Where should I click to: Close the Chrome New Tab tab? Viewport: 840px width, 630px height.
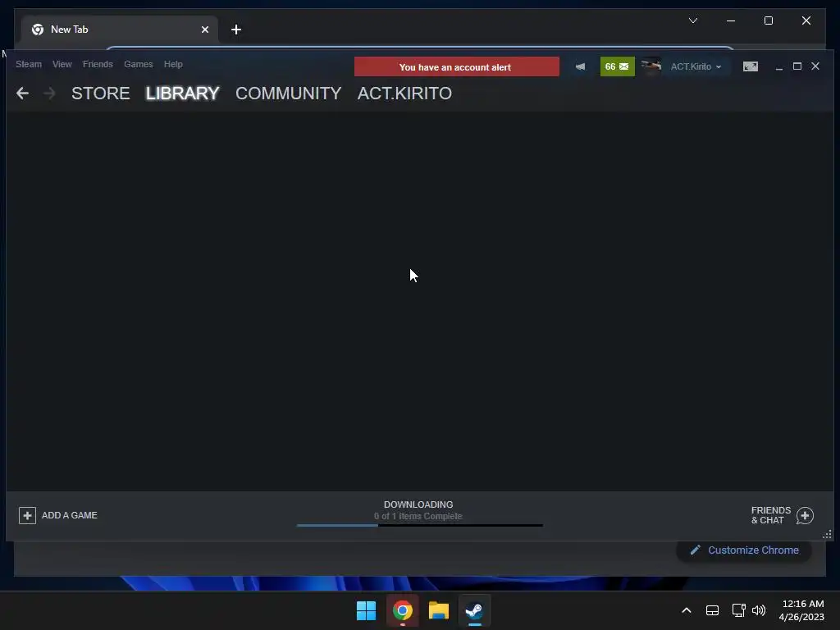(204, 30)
